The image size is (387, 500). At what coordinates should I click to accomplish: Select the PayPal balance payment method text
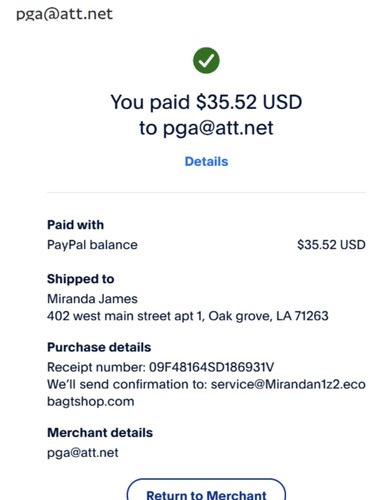tap(92, 245)
